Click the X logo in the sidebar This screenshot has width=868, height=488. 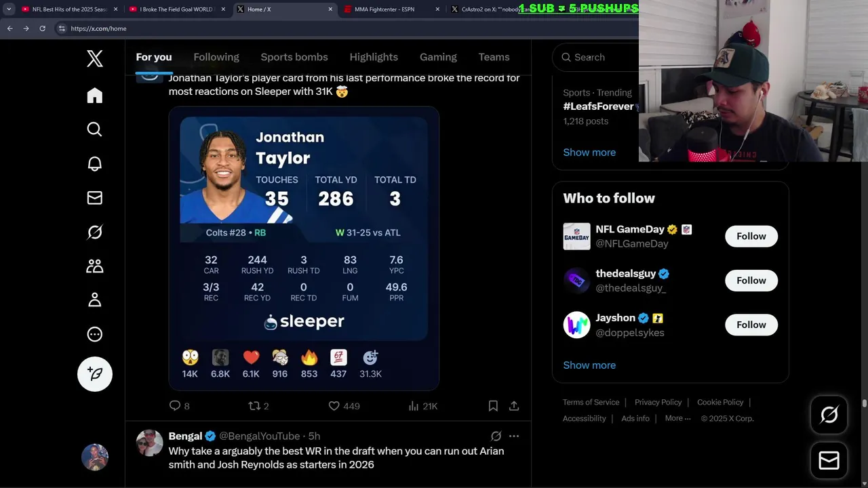click(x=95, y=59)
